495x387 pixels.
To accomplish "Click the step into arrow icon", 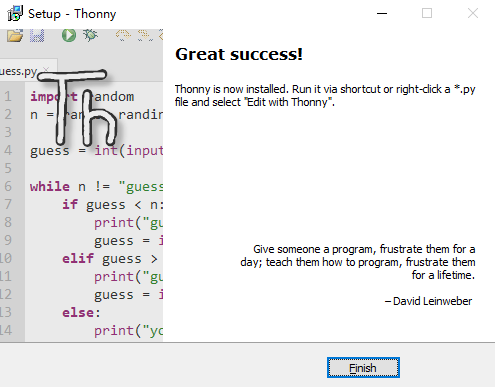I will tap(145, 35).
